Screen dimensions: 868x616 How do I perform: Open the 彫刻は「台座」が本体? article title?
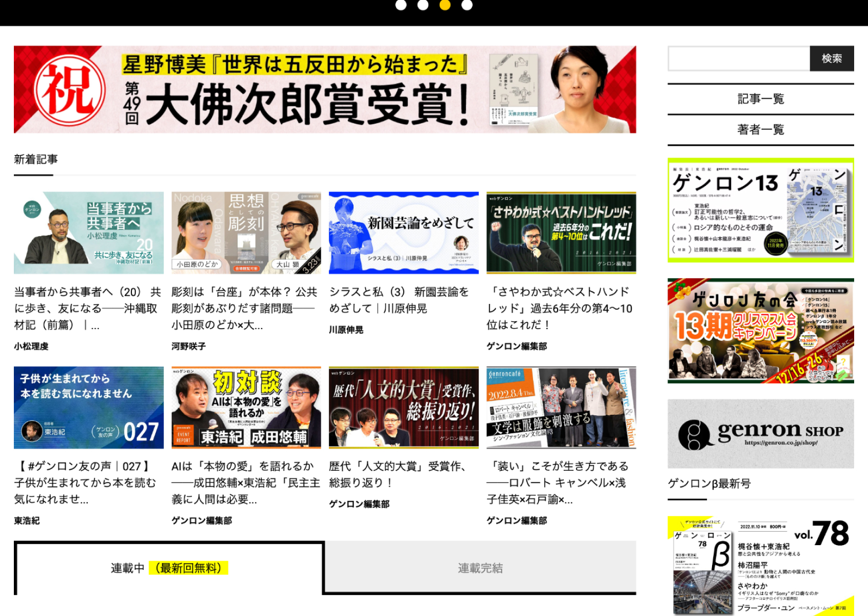[244, 308]
